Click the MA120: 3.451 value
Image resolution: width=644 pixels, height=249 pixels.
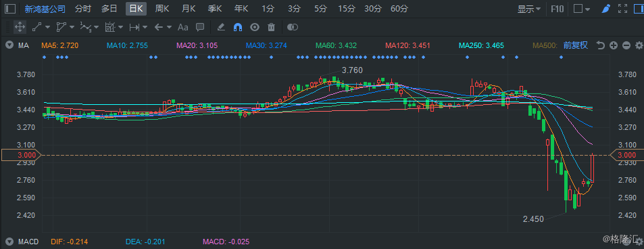(407, 45)
